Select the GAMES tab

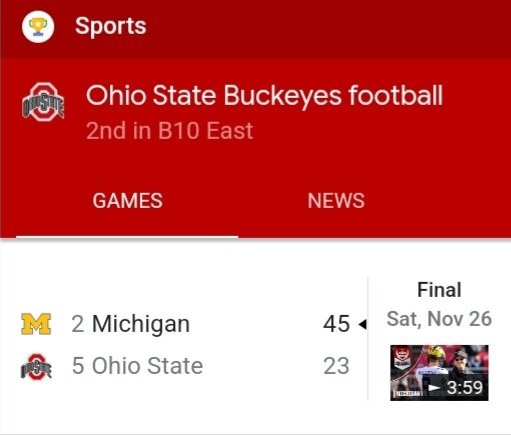pos(127,201)
